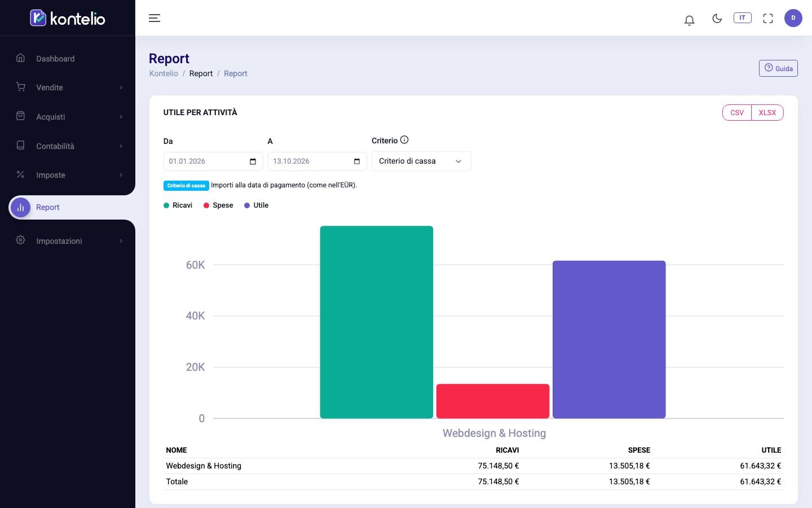This screenshot has height=508, width=812.
Task: Open notifications bell icon
Action: click(x=689, y=20)
